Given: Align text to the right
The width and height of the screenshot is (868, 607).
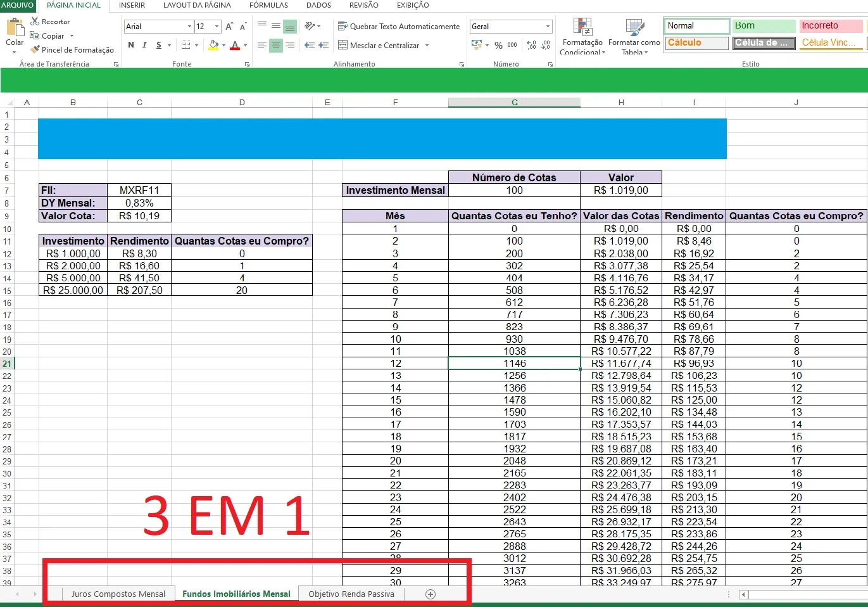Looking at the screenshot, I should coord(290,45).
